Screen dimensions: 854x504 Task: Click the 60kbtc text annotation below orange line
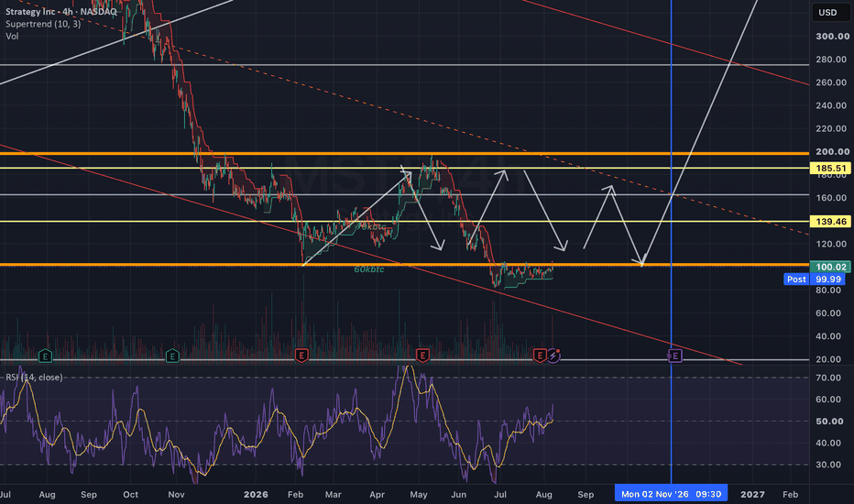pyautogui.click(x=368, y=269)
